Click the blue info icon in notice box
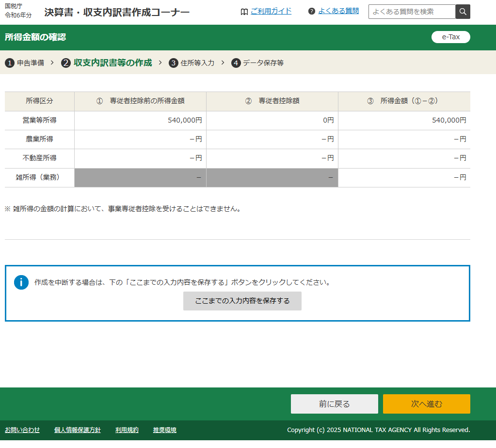Viewport: 496px width, 448px height. (x=21, y=282)
